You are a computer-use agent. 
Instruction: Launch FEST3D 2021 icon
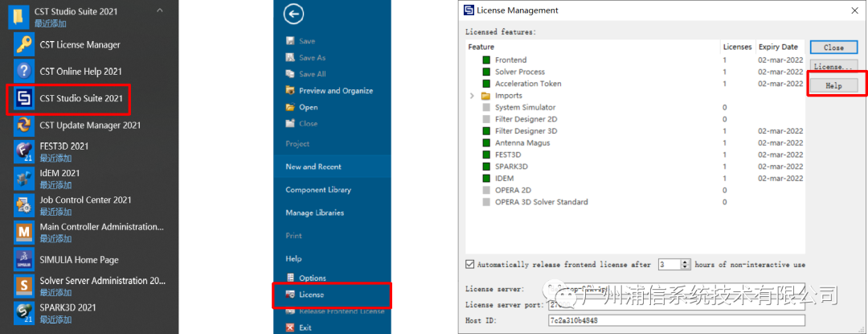click(x=24, y=151)
